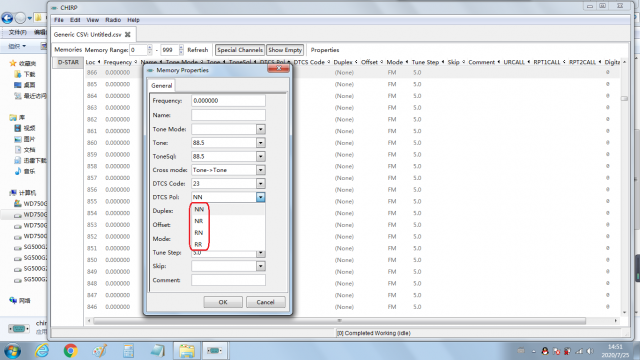Open the Radio menu
The image size is (640, 360).
[113, 20]
